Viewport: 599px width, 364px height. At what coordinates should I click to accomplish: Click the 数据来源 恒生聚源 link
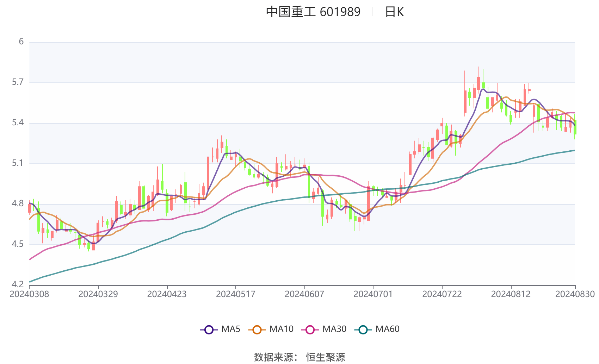pos(299,357)
